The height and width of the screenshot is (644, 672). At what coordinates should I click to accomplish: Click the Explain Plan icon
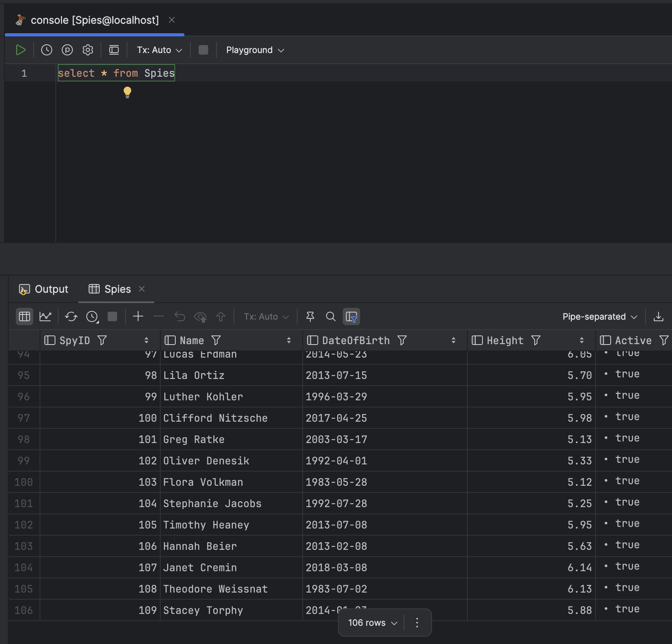[x=67, y=50]
